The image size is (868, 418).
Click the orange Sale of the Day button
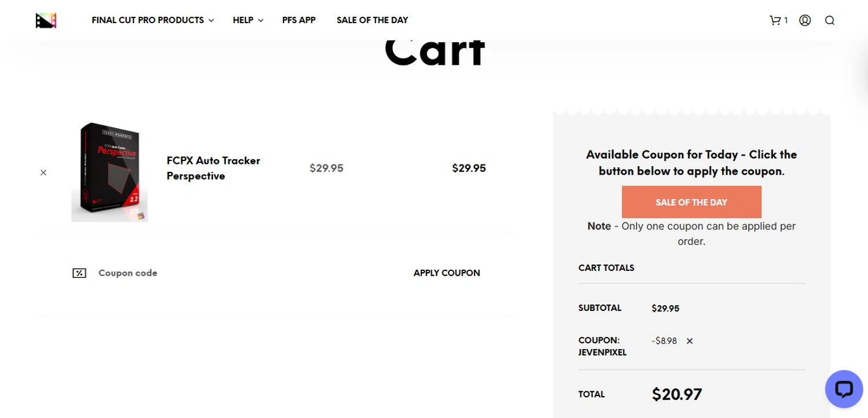pyautogui.click(x=692, y=202)
